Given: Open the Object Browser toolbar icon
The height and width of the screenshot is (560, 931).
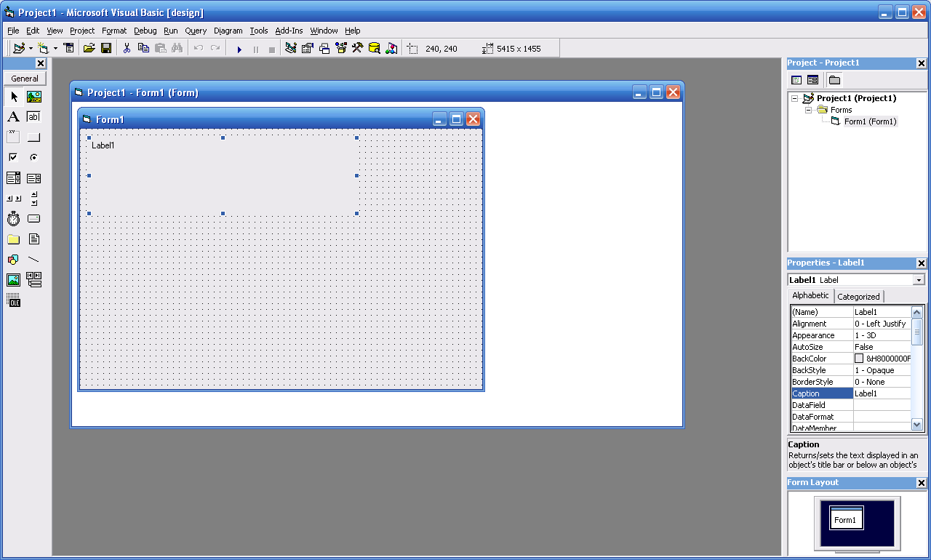Looking at the screenshot, I should click(x=341, y=49).
